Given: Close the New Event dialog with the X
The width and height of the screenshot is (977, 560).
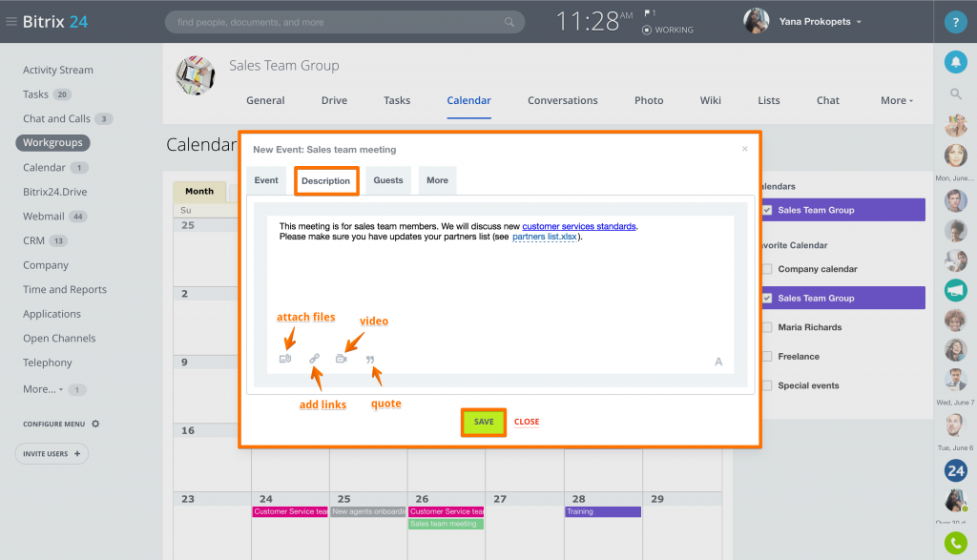Looking at the screenshot, I should coord(744,148).
